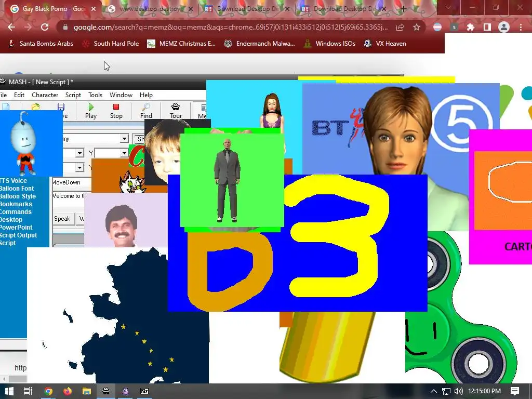Bookmark this page with the star icon

pyautogui.click(x=417, y=27)
